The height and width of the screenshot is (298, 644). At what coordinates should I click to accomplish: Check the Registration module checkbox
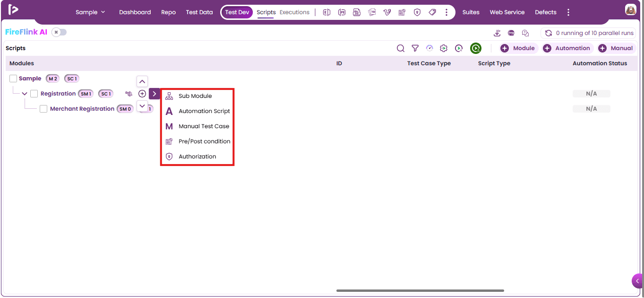34,94
